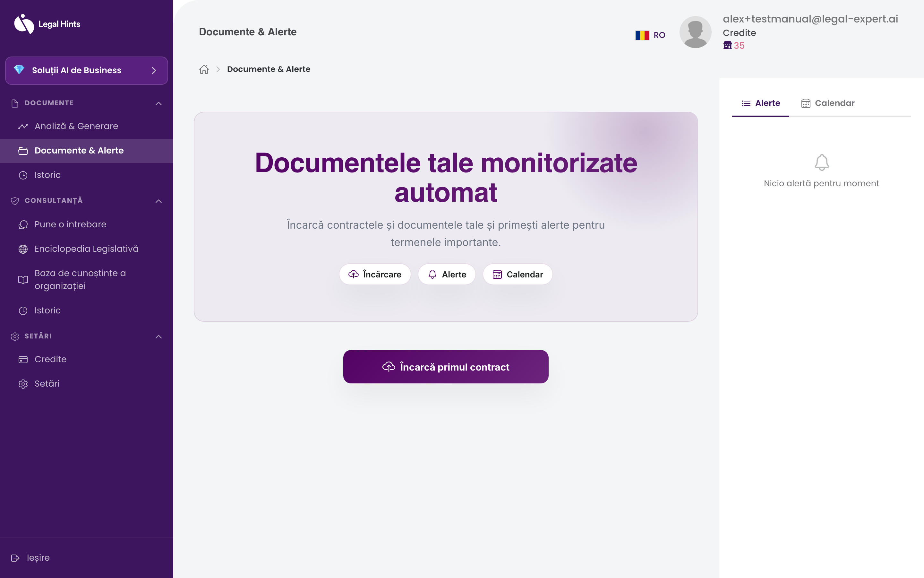Viewport: 924px width, 578px height.
Task: Click the headline Documentele tale monitorizate automat
Action: 446,178
